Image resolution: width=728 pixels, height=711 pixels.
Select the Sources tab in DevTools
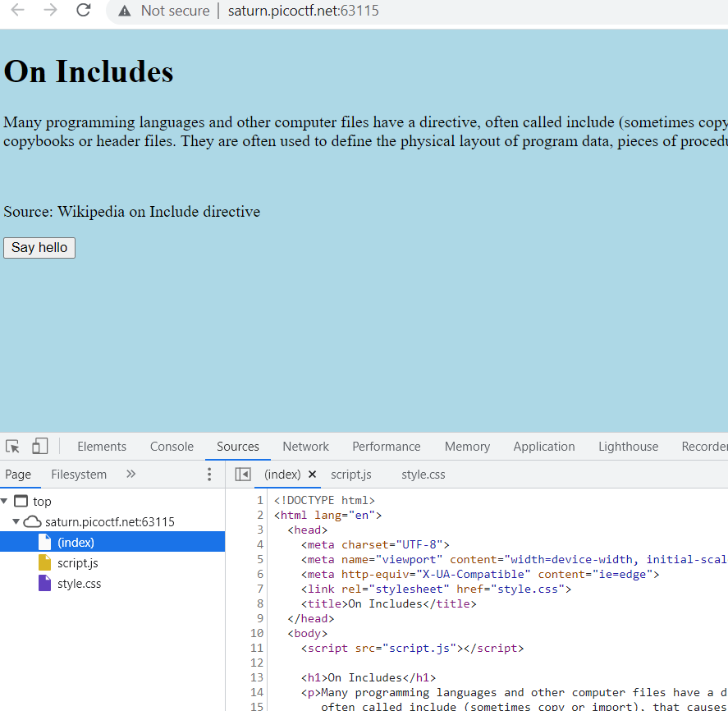pos(238,447)
